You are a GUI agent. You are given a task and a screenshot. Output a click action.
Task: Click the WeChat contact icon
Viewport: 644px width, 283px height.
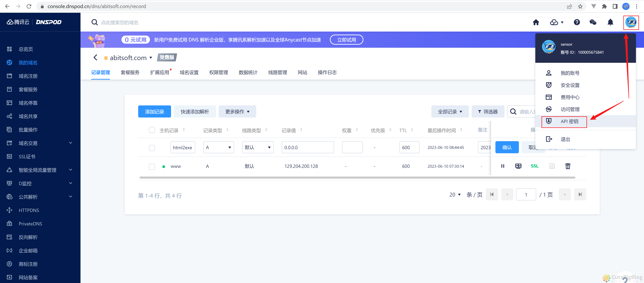pos(593,22)
